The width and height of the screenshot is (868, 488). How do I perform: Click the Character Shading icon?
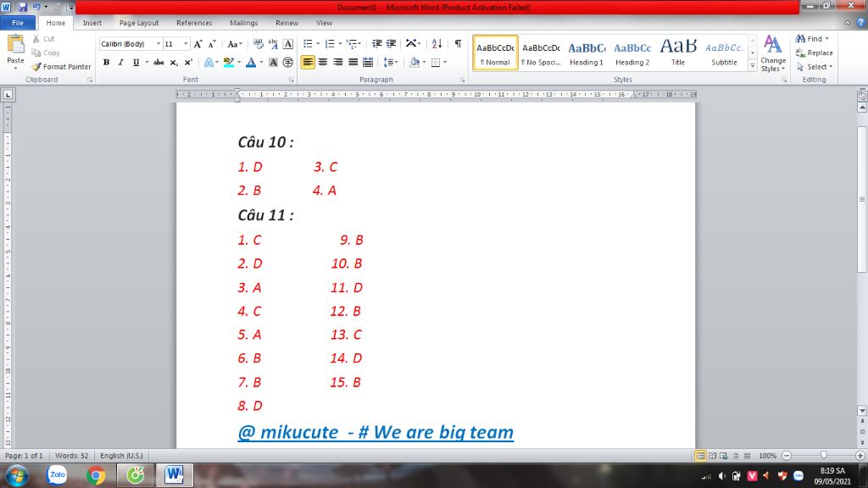tap(273, 63)
